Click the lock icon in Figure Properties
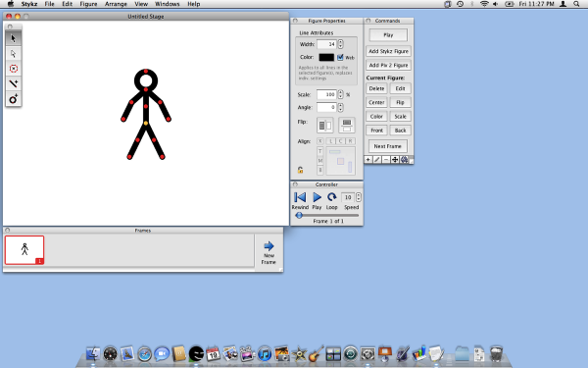Screen dimensions: 588x368 300,170
